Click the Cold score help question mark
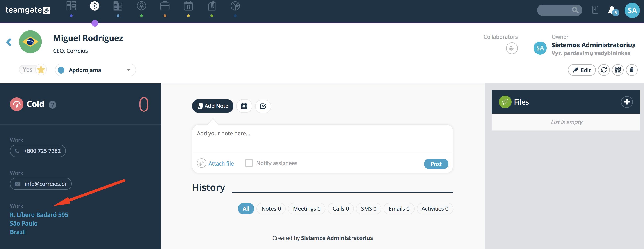This screenshot has height=249, width=644. coord(52,105)
